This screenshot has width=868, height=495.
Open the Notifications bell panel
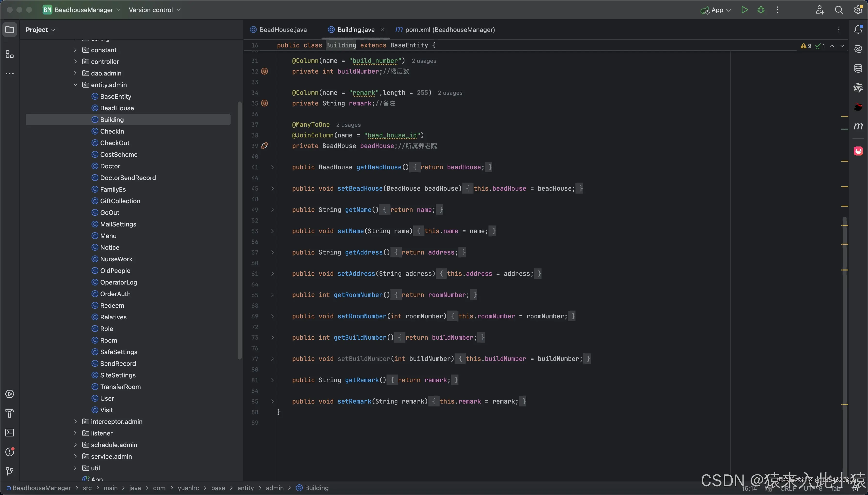(858, 30)
